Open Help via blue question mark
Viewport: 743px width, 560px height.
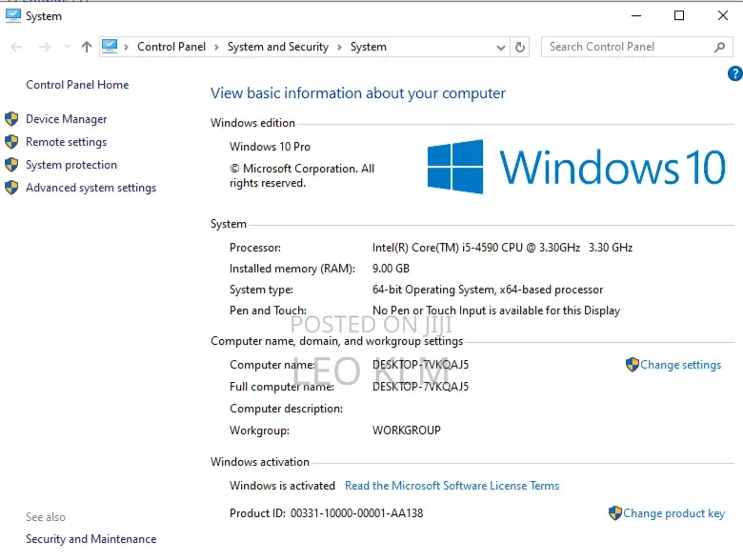(x=735, y=74)
